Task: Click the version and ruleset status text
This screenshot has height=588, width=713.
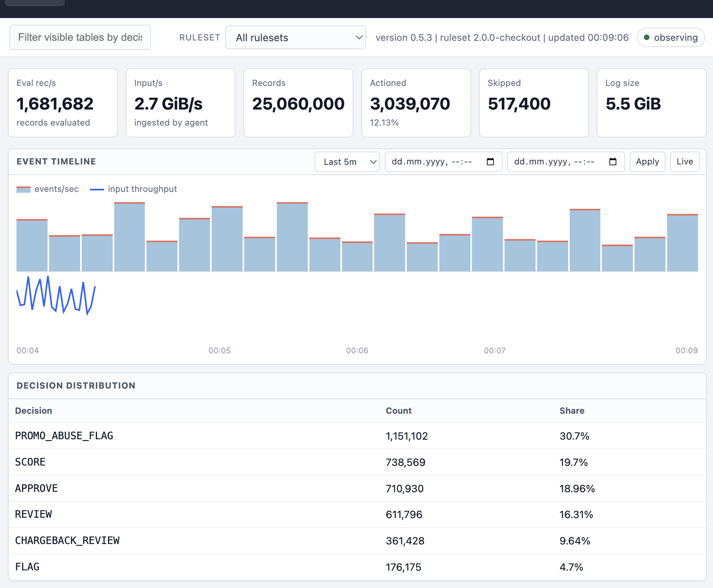Action: [502, 38]
